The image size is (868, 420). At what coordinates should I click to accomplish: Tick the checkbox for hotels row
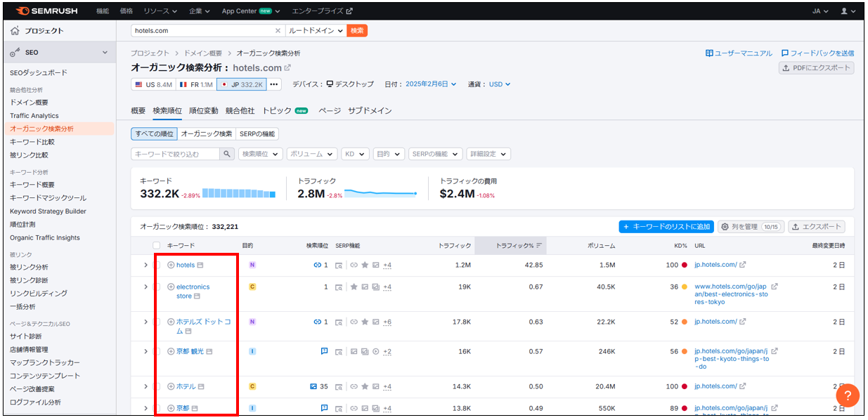point(157,265)
